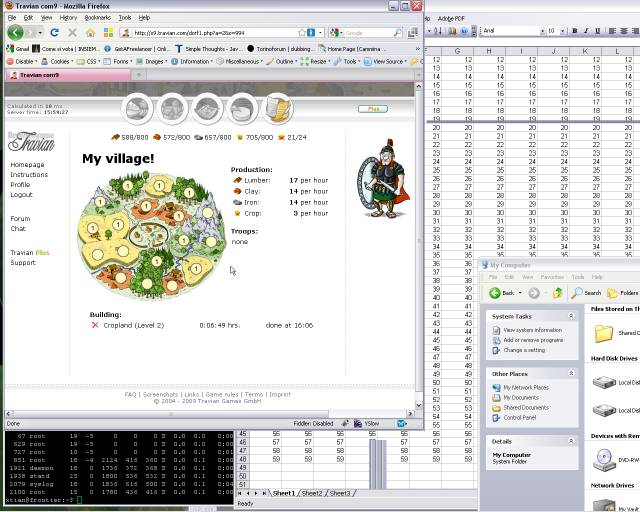This screenshot has width=640, height=512.
Task: Open the Images dropdown in Web Developer toolbar
Action: 151,61
